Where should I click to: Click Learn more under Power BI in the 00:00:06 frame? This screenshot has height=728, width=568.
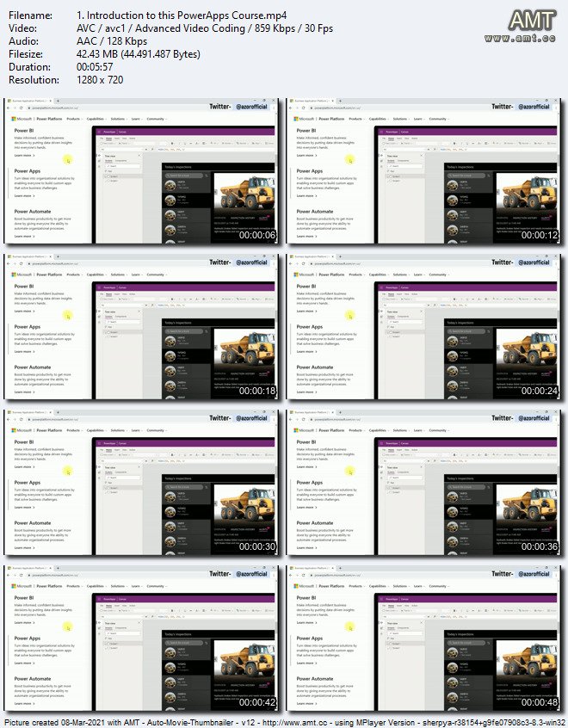(24, 156)
